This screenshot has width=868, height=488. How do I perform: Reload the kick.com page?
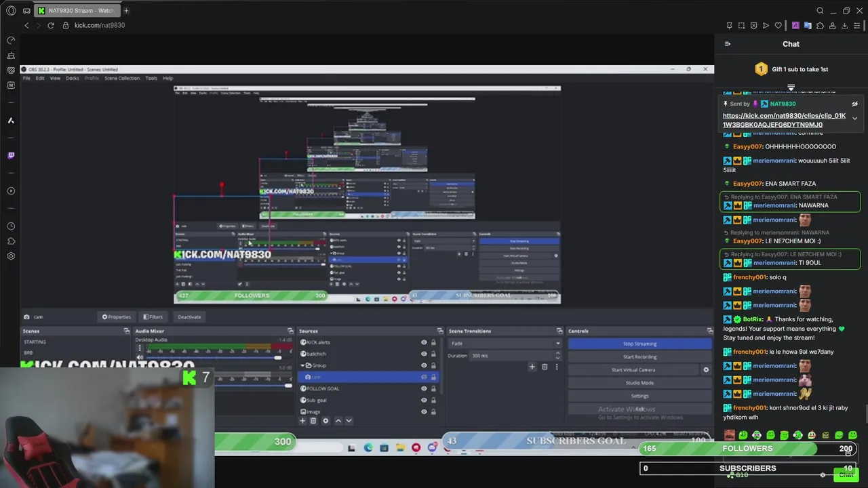click(50, 25)
